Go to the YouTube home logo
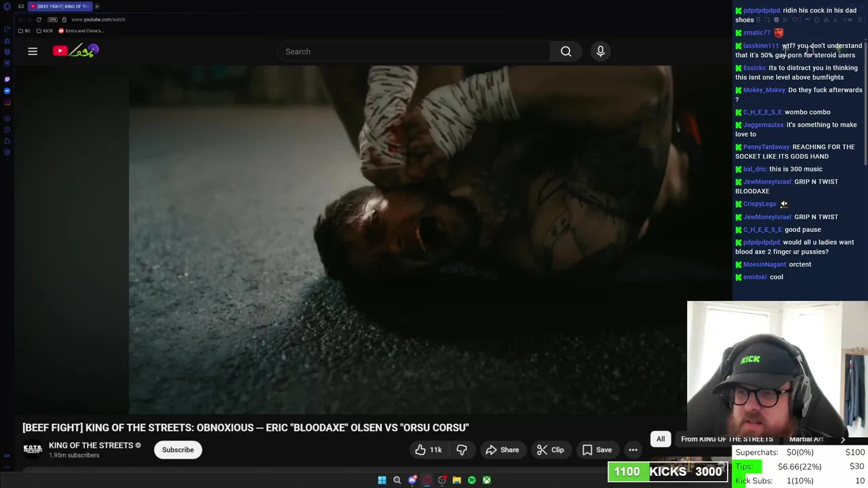Screen dimensions: 868x488 76,51
